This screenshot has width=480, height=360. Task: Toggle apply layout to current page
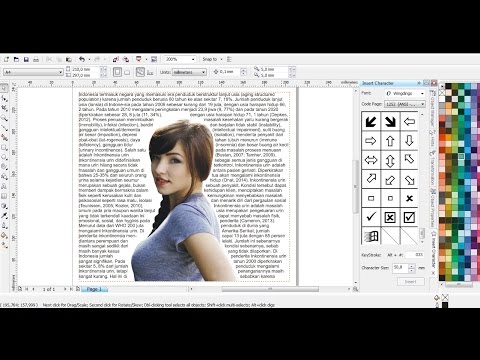(x=150, y=72)
